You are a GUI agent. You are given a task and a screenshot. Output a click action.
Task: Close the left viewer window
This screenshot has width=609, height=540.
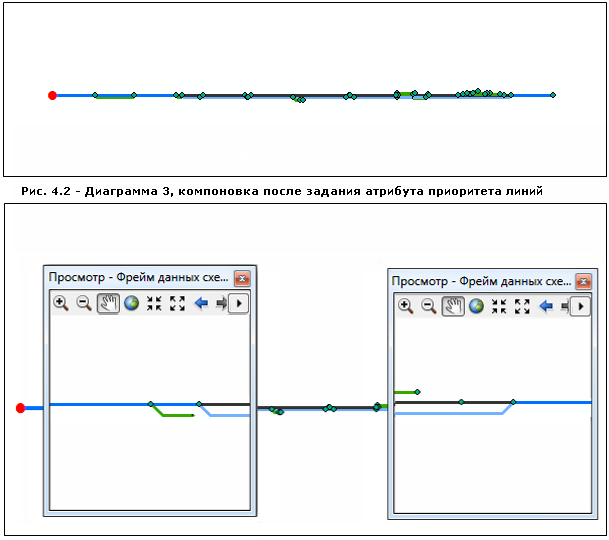[x=242, y=279]
